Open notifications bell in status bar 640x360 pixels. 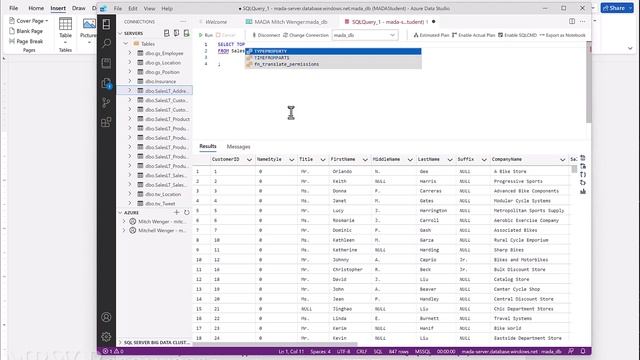click(583, 351)
